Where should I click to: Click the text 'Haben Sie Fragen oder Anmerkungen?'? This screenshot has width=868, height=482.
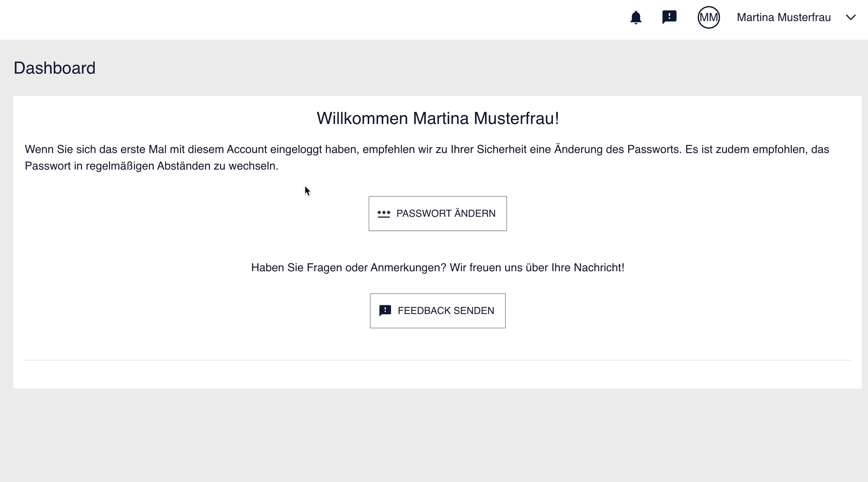coord(349,267)
